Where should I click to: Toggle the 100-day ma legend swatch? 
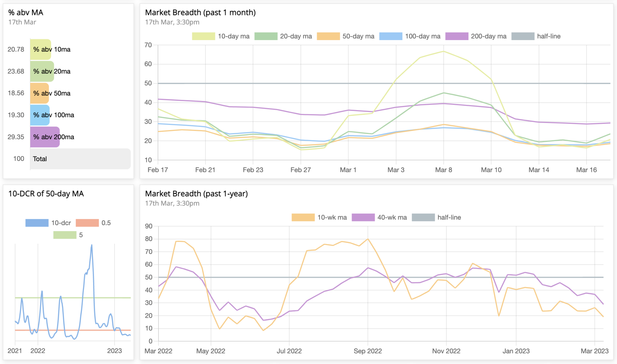pyautogui.click(x=391, y=36)
